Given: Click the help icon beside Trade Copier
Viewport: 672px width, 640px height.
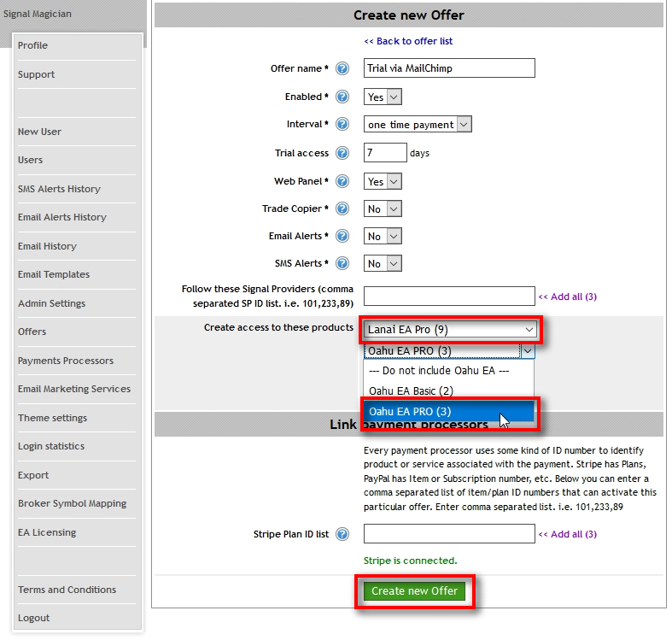Looking at the screenshot, I should coord(342,208).
